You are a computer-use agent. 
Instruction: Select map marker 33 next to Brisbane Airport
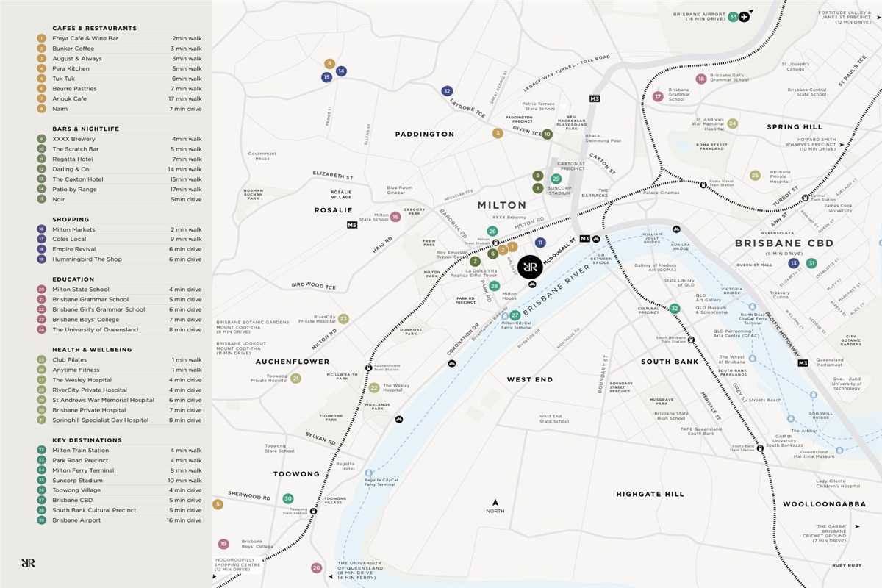point(733,16)
